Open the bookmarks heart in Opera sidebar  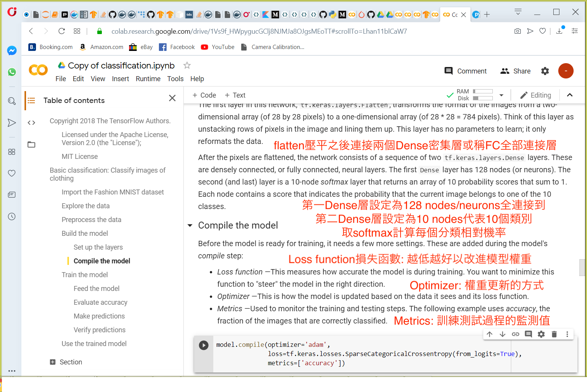click(x=12, y=173)
